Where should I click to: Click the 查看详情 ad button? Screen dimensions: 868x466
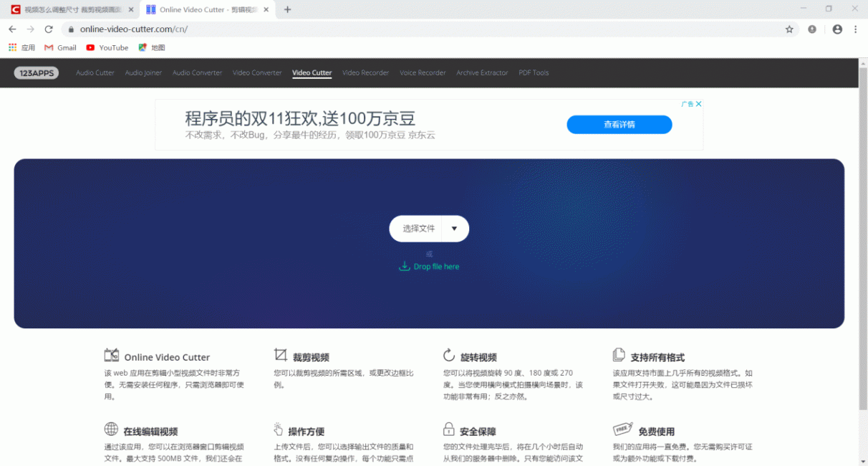(619, 125)
